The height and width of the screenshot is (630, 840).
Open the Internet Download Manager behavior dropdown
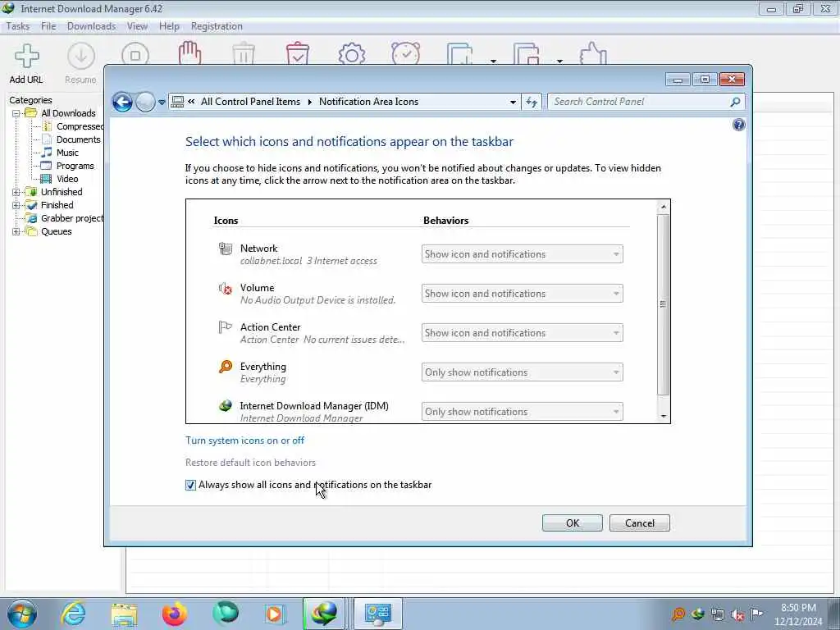point(523,412)
